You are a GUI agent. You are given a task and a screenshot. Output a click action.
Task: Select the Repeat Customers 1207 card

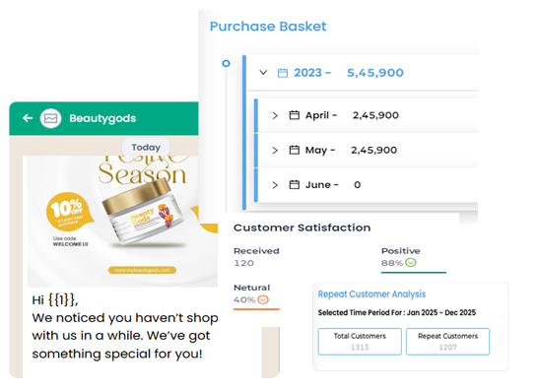447,342
